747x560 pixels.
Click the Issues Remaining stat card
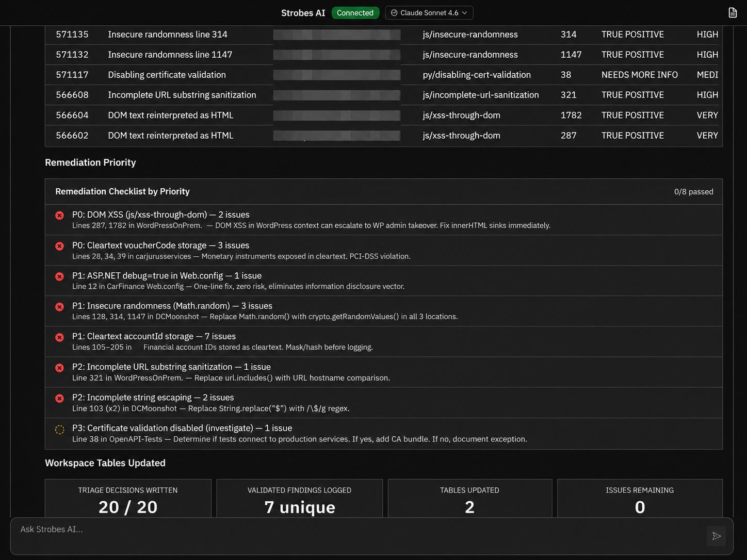(640, 499)
